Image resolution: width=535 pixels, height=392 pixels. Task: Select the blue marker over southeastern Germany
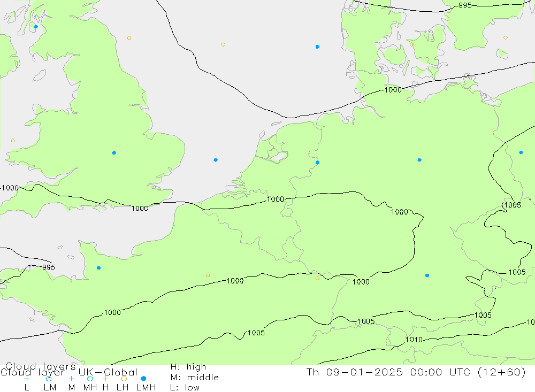pos(427,275)
